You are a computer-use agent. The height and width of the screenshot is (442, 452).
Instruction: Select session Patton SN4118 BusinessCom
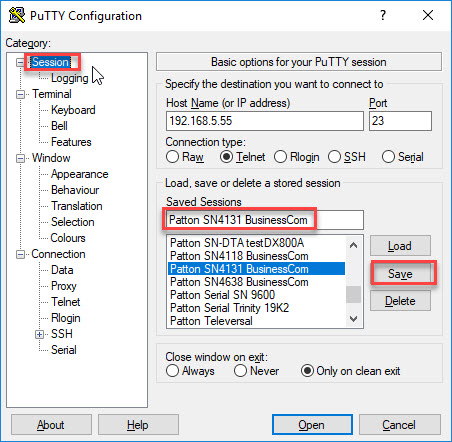click(256, 256)
